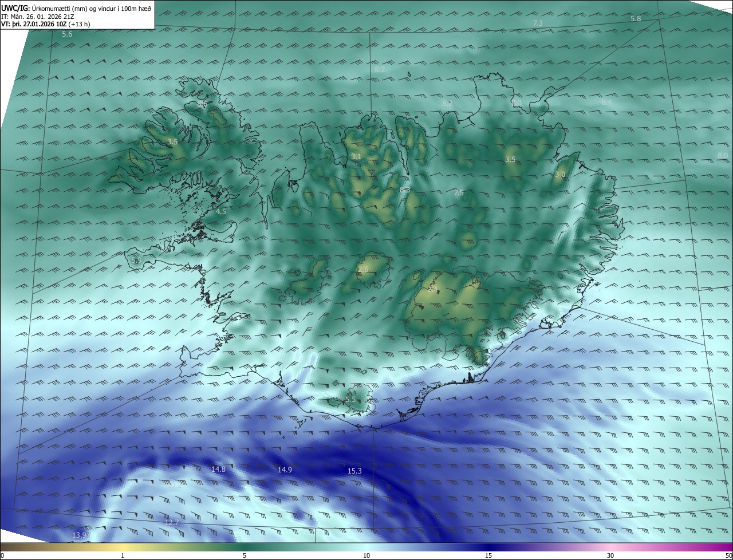This screenshot has height=560, width=733.
Task: Click the 12.7 value label
Action: point(172,522)
